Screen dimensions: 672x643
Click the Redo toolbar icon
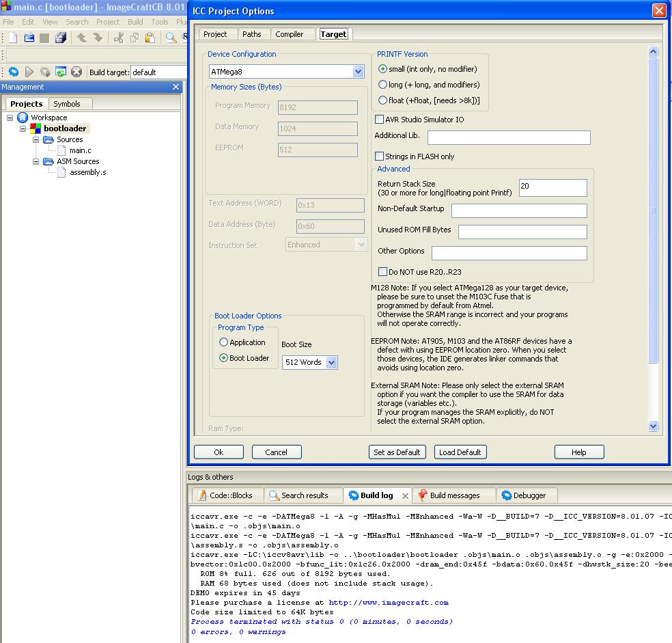(98, 38)
